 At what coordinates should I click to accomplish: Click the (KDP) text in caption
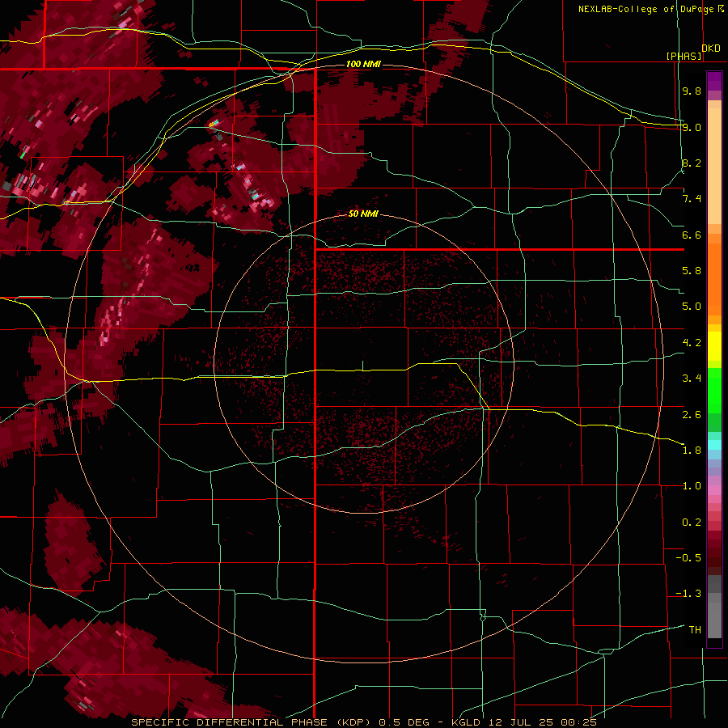[353, 722]
